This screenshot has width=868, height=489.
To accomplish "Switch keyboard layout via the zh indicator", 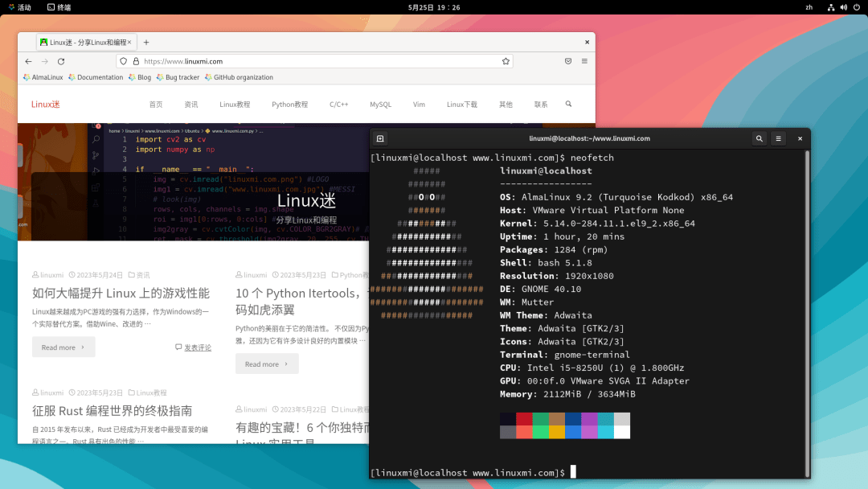I will pos(810,7).
